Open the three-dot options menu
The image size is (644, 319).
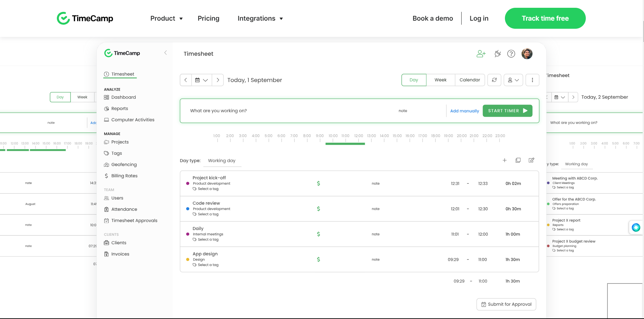(532, 80)
